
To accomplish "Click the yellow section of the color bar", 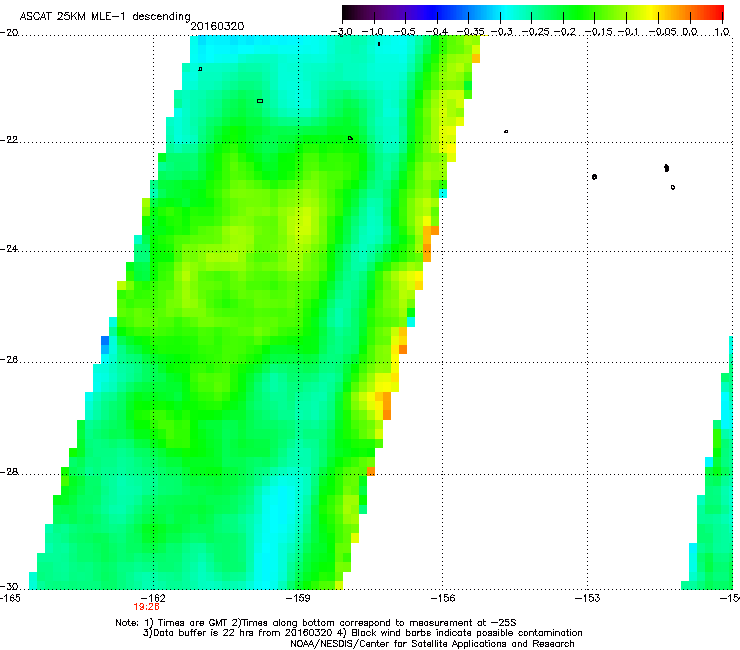I will pos(651,12).
